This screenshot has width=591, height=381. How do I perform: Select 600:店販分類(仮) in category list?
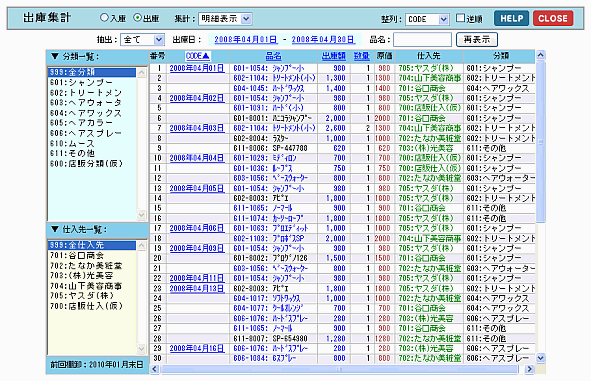92,164
